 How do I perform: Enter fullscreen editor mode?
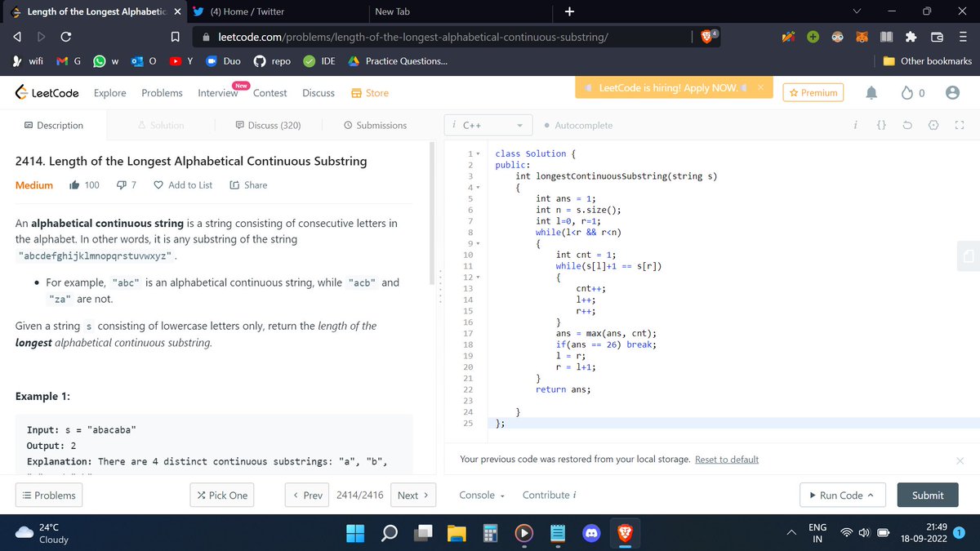pos(960,126)
